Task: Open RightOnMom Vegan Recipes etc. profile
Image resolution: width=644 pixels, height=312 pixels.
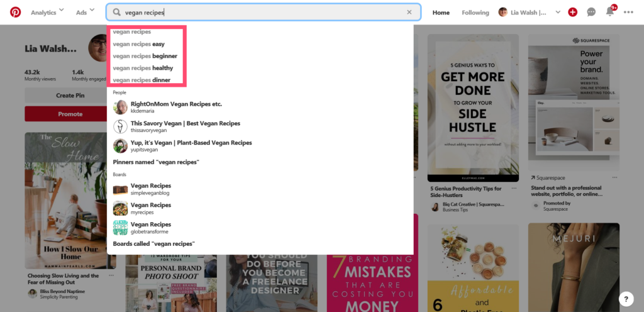Action: point(176,107)
